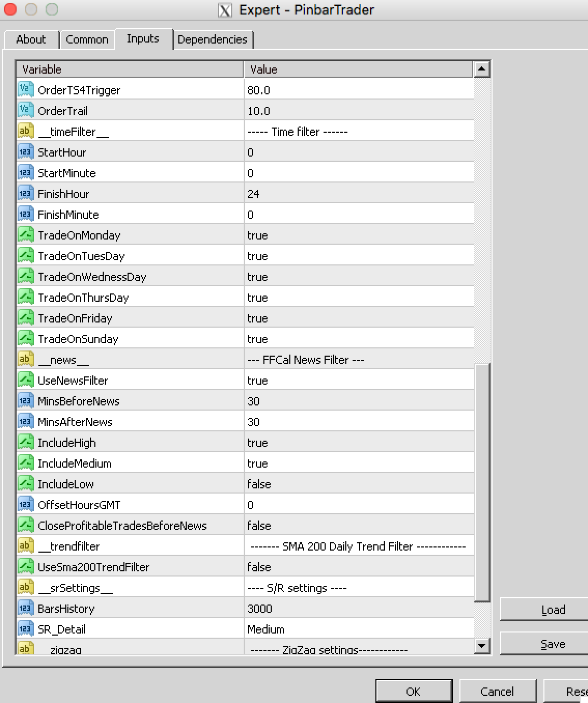Viewport: 588px width, 703px height.
Task: Click the window close button
Action: 10,9
